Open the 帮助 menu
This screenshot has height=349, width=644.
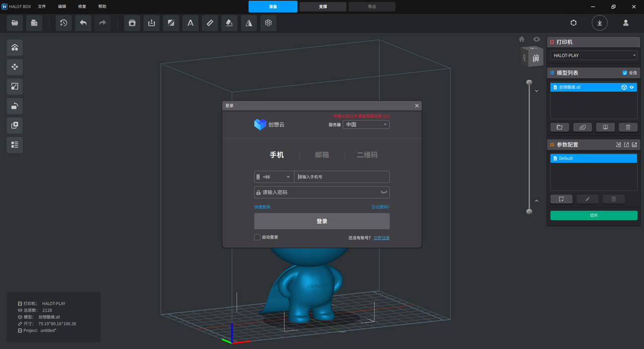(x=102, y=7)
